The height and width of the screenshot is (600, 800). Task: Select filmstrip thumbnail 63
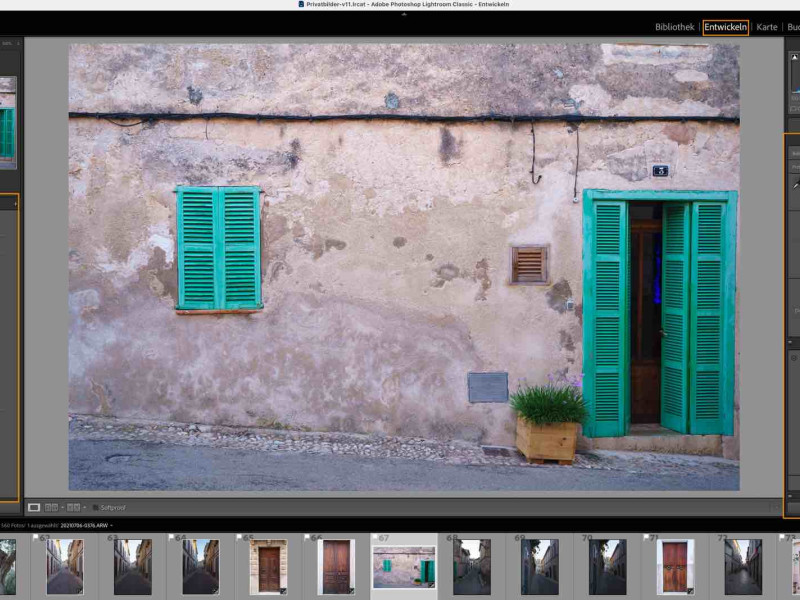(133, 567)
